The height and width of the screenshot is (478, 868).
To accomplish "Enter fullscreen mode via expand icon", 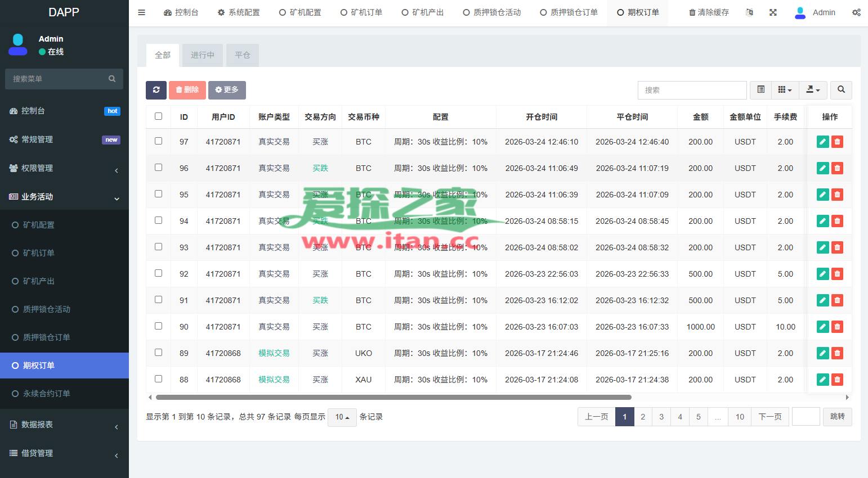I will (773, 12).
